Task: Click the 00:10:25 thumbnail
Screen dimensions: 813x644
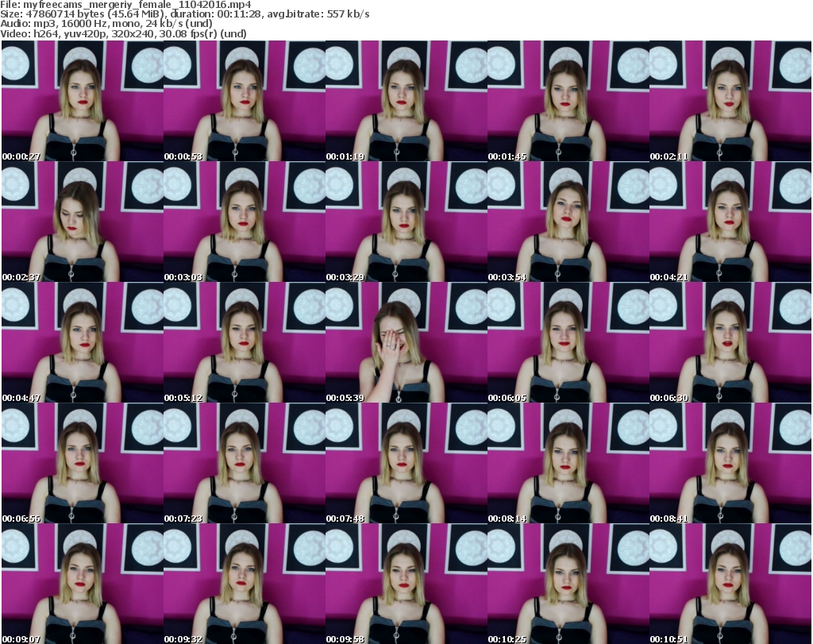Action: click(568, 584)
